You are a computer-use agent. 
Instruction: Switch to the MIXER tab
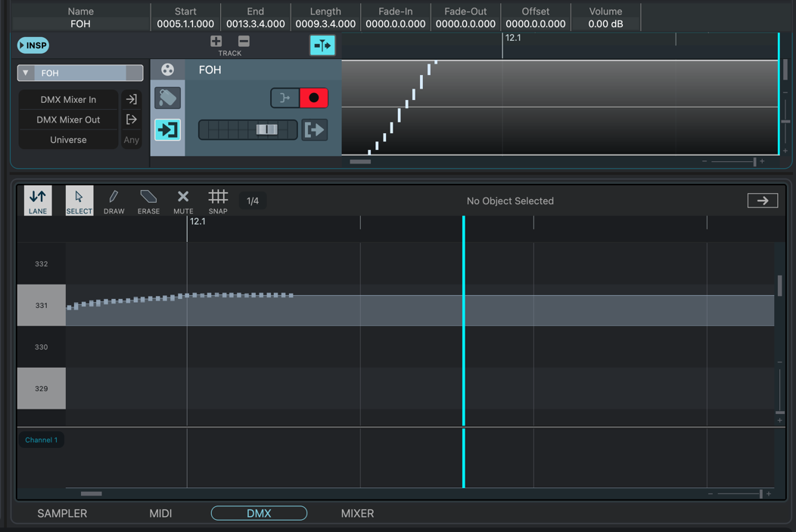pyautogui.click(x=357, y=513)
